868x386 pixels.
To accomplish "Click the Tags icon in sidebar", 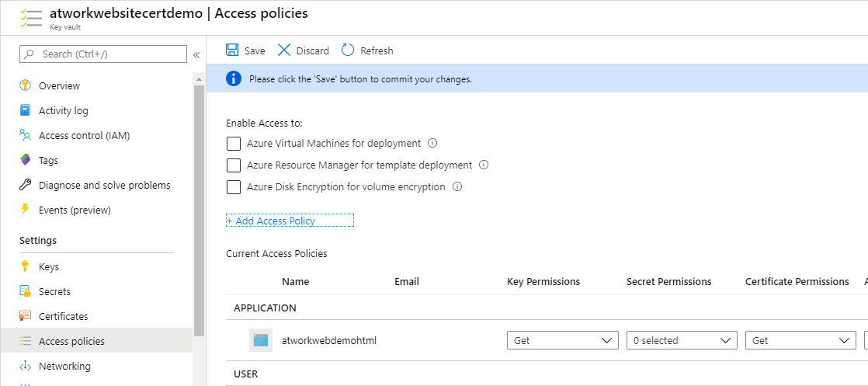I will [25, 160].
